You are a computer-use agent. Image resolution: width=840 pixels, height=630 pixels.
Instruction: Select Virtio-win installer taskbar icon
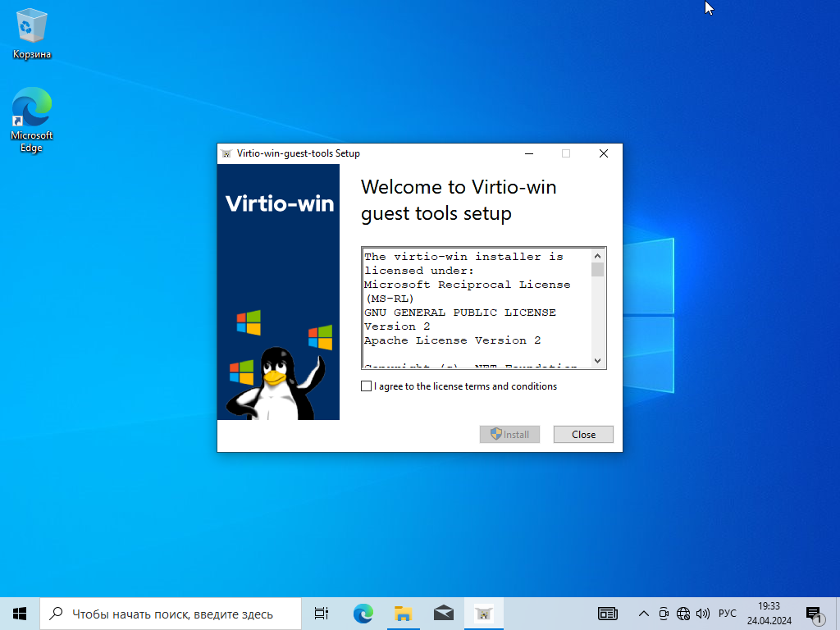pyautogui.click(x=484, y=614)
